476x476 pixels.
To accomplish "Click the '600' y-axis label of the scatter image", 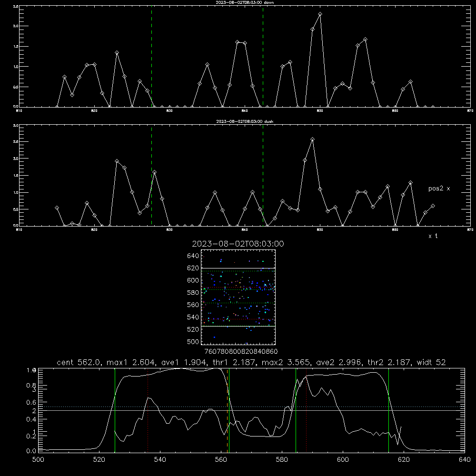I will 193,280.
